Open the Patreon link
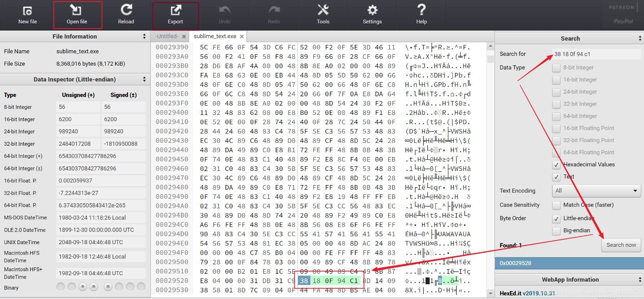This screenshot has height=299, width=644. pos(621,8)
